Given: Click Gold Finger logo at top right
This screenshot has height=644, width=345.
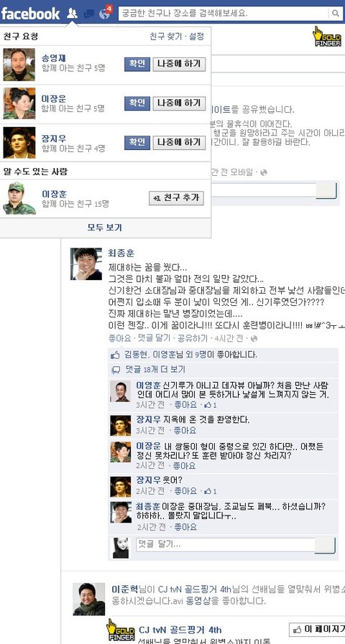Looking at the screenshot, I should (327, 37).
